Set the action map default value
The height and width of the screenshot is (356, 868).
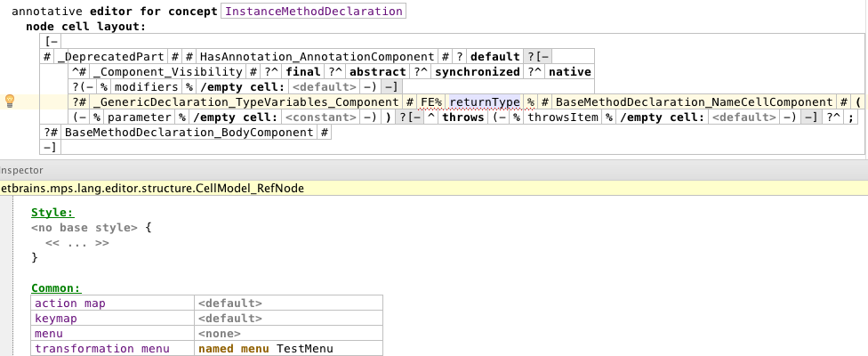(230, 303)
